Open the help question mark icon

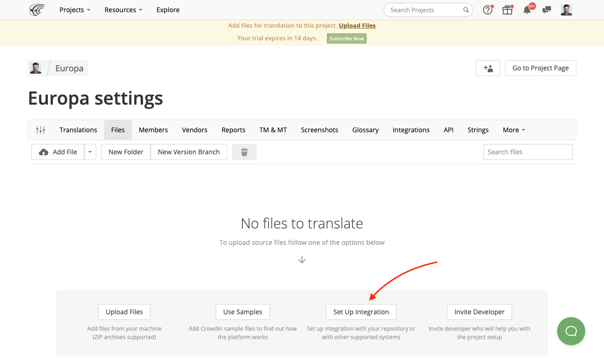click(488, 10)
